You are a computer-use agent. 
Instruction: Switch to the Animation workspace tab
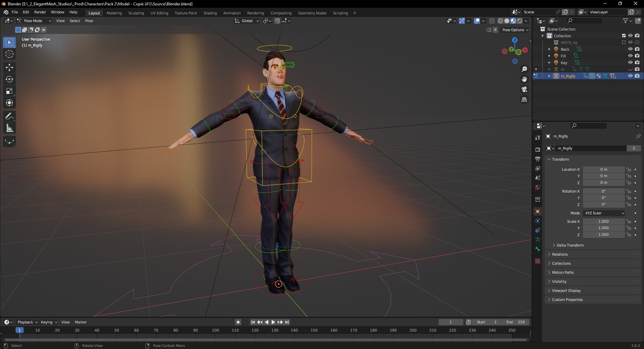click(x=232, y=13)
